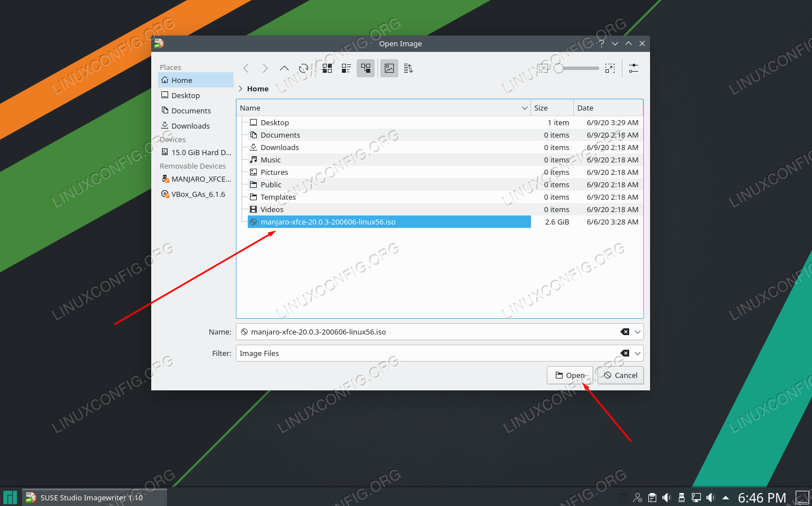Select the Documents folder in file list
The height and width of the screenshot is (506, 812).
[389, 135]
